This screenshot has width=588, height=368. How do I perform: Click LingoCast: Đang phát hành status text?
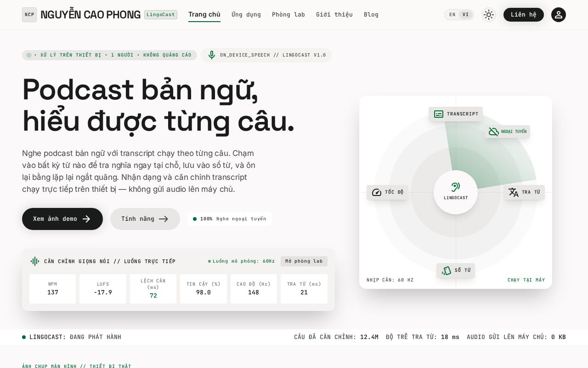[72, 337]
